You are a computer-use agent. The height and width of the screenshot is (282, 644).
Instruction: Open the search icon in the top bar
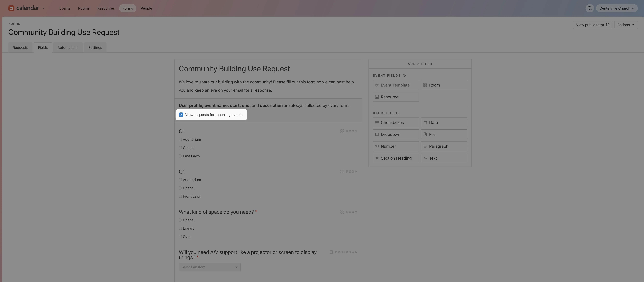tap(589, 8)
